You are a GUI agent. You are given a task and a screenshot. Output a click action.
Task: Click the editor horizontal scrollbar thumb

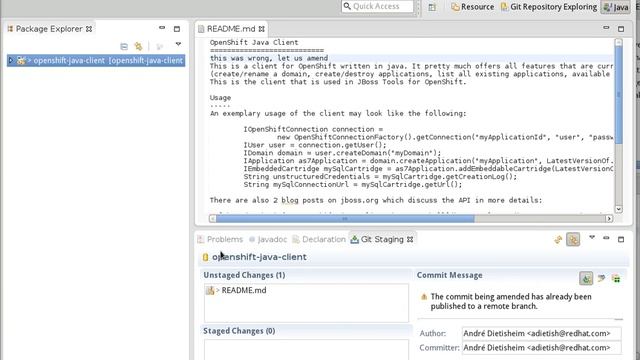pos(345,219)
